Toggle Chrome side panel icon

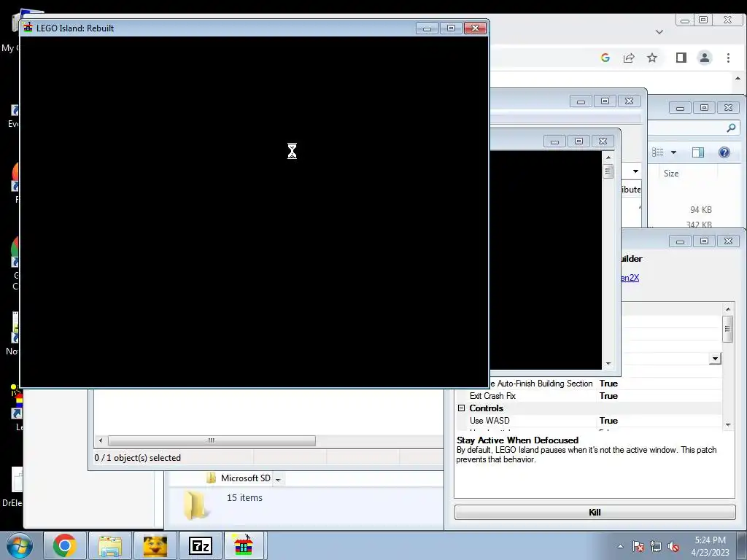click(x=681, y=58)
